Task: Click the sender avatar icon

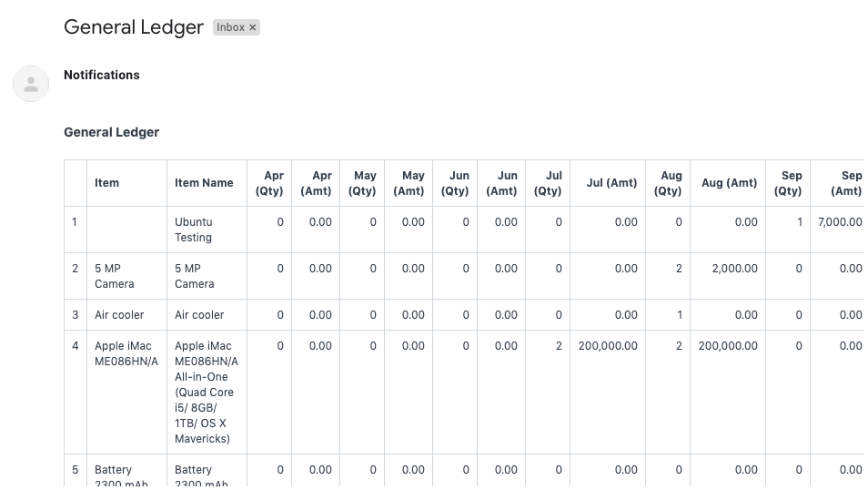Action: pos(31,84)
